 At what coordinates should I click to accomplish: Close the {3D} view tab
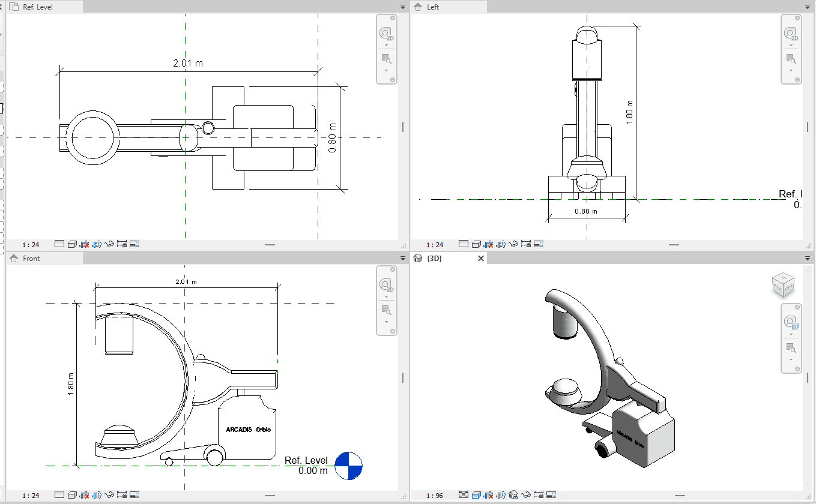tap(480, 259)
